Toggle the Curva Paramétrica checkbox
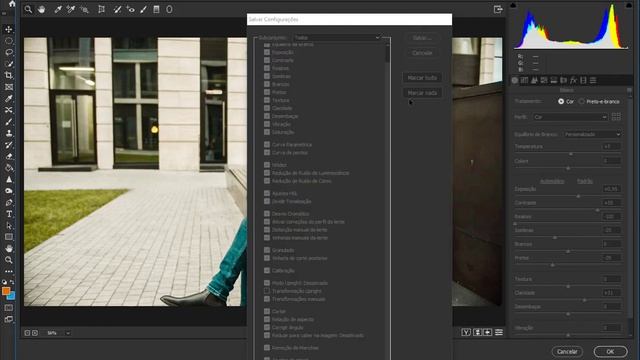 click(267, 144)
